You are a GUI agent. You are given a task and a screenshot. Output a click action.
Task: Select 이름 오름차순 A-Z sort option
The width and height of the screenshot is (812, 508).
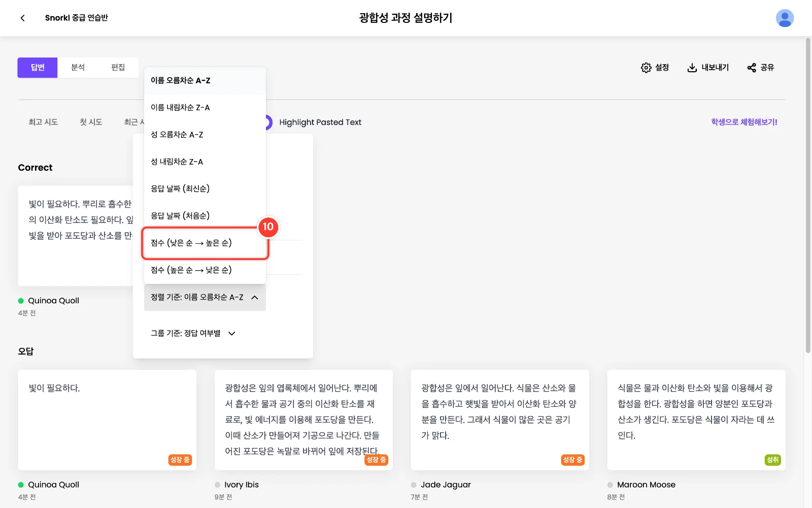[205, 80]
